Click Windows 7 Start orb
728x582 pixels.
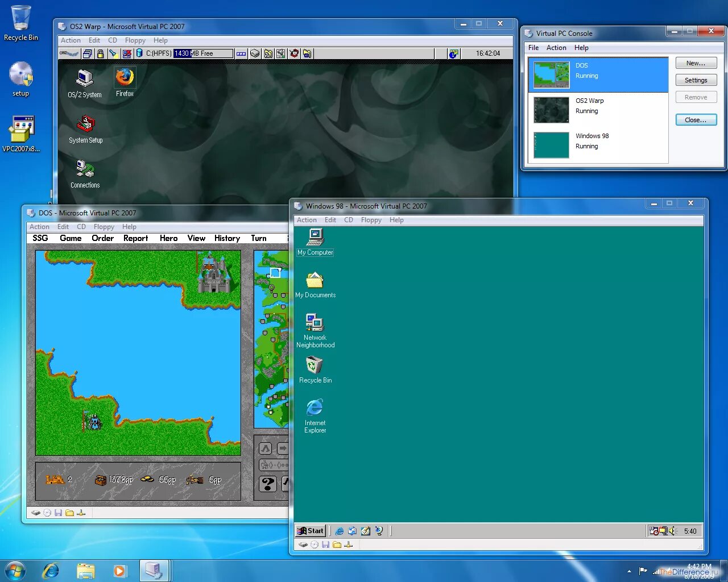(14, 570)
